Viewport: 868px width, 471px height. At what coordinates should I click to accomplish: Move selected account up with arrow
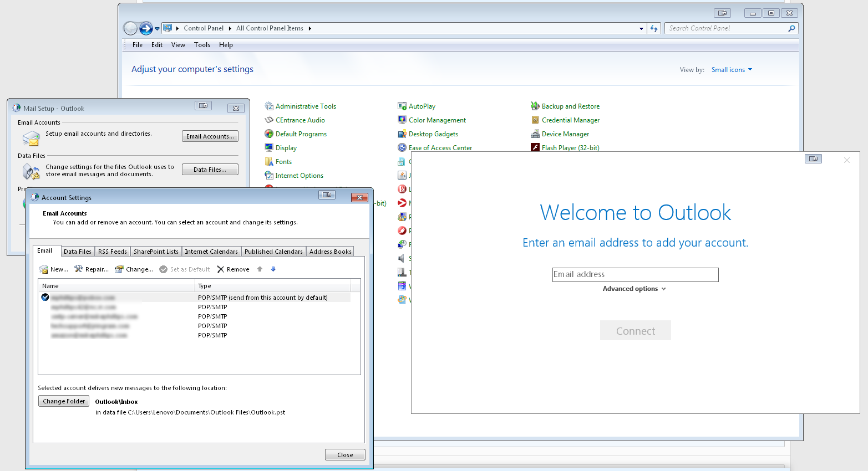(260, 269)
